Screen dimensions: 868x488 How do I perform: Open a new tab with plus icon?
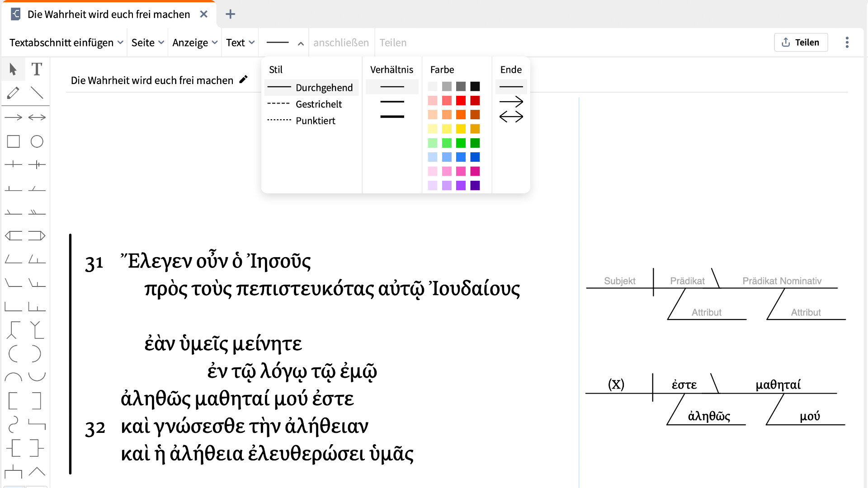[x=230, y=14]
